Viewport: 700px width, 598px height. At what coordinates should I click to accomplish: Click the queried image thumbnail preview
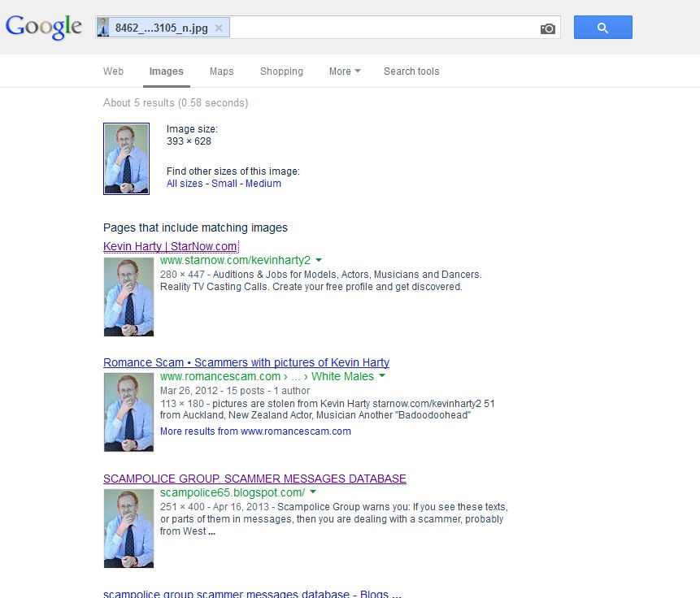[126, 158]
